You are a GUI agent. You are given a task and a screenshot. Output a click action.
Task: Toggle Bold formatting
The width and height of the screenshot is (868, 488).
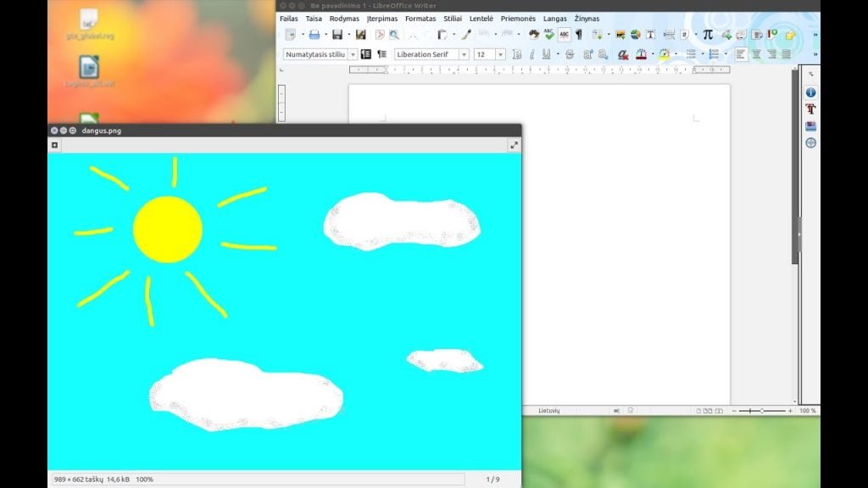516,54
